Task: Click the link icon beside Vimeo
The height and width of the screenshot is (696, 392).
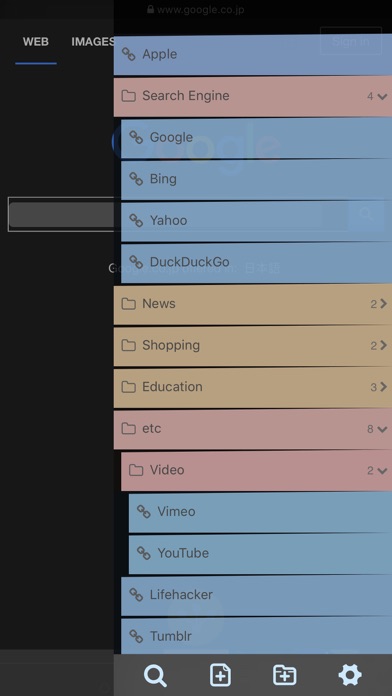Action: point(143,511)
